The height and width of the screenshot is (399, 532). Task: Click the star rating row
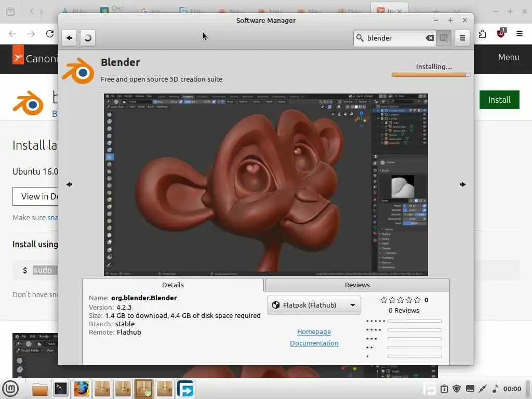(x=401, y=300)
